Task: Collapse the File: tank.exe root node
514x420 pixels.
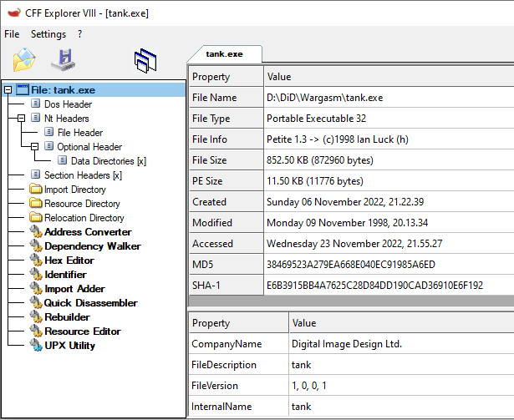Action: pos(8,90)
